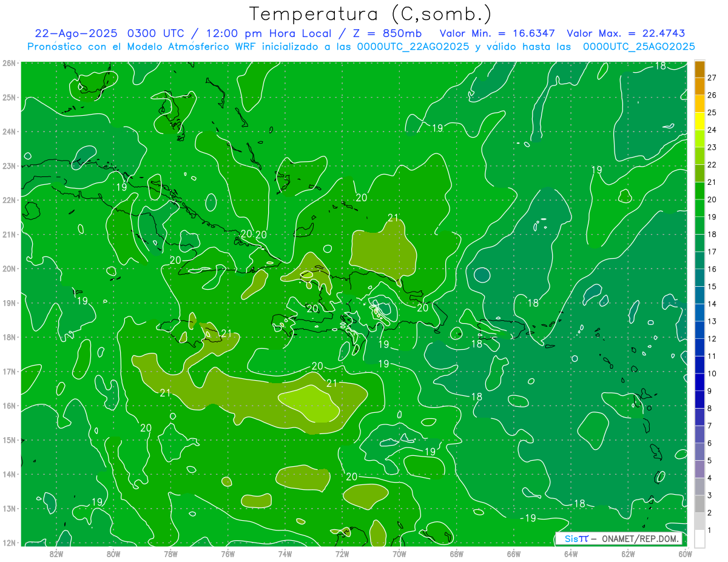This screenshot has height=562, width=728.
Task: Click the 60W longitude axis label
Action: [x=685, y=554]
